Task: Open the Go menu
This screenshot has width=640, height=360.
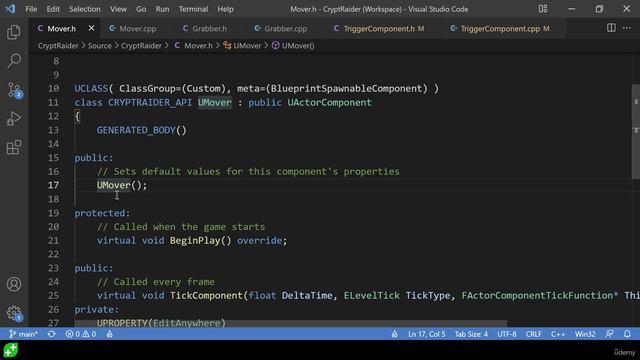Action: point(141,9)
